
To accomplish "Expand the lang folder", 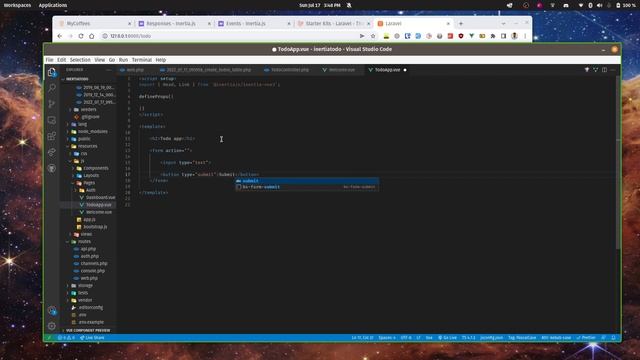I will [x=82, y=124].
